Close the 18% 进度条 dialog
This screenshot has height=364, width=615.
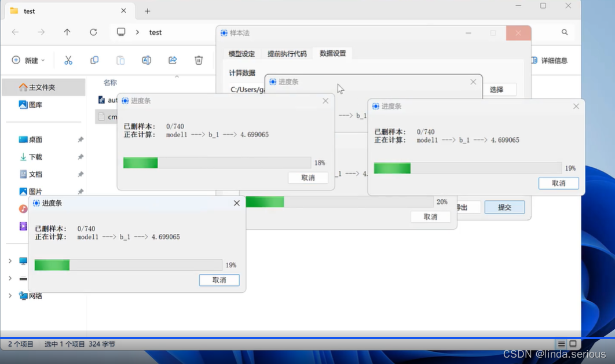325,101
